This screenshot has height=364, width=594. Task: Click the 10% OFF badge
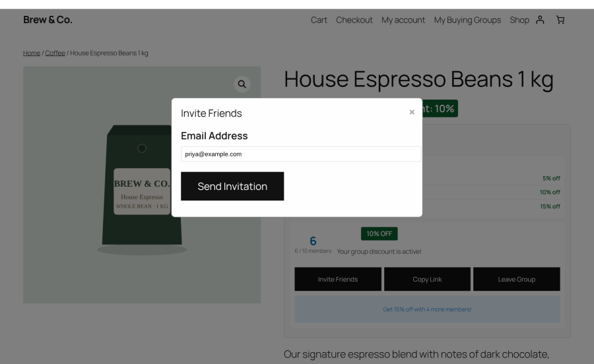click(x=379, y=233)
